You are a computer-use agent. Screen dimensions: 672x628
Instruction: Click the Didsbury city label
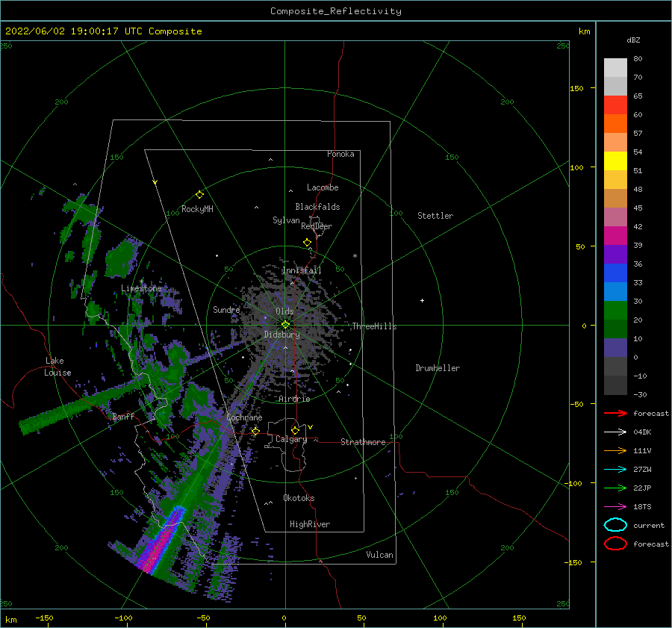[x=281, y=335]
